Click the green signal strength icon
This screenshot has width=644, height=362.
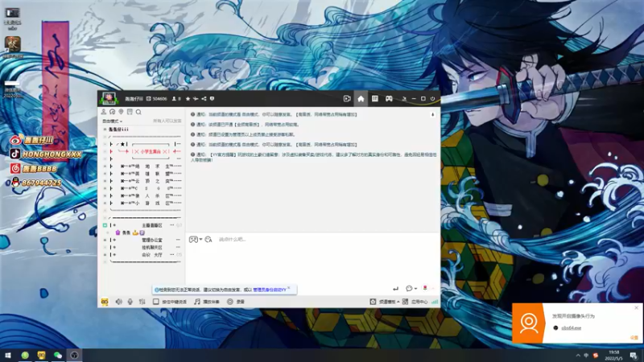[435, 302]
